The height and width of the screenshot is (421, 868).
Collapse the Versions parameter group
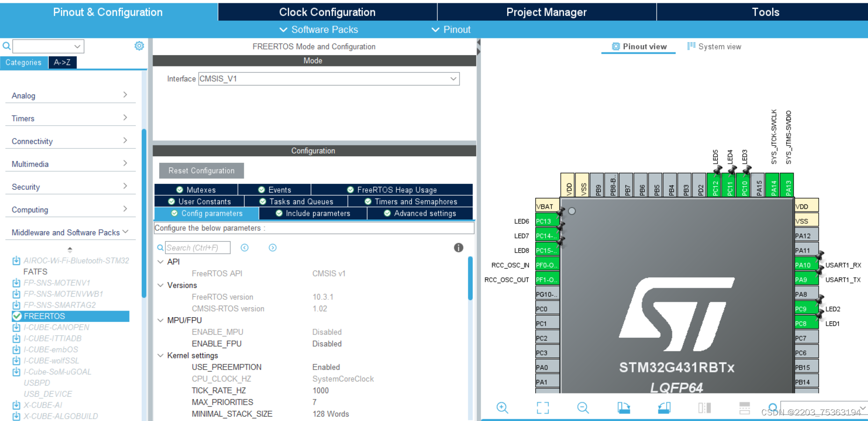(x=160, y=285)
